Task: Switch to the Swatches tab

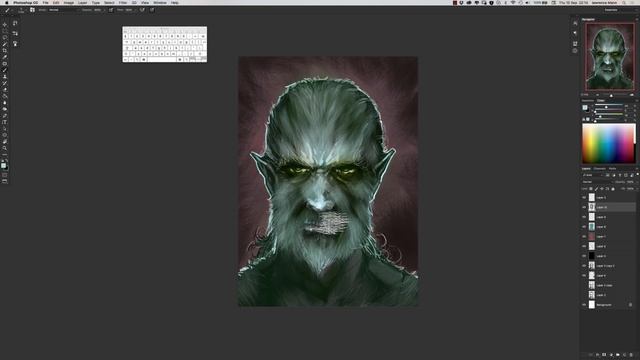Action: click(588, 101)
